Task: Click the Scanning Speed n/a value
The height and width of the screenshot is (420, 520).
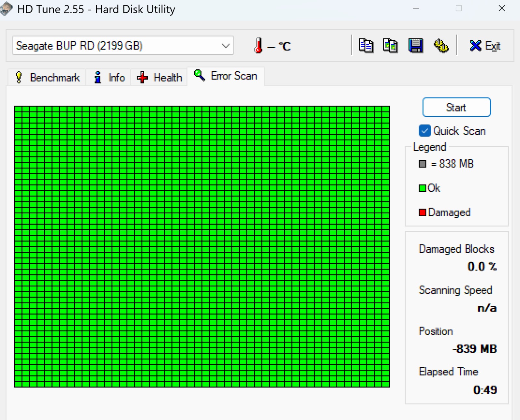Action: pos(487,308)
